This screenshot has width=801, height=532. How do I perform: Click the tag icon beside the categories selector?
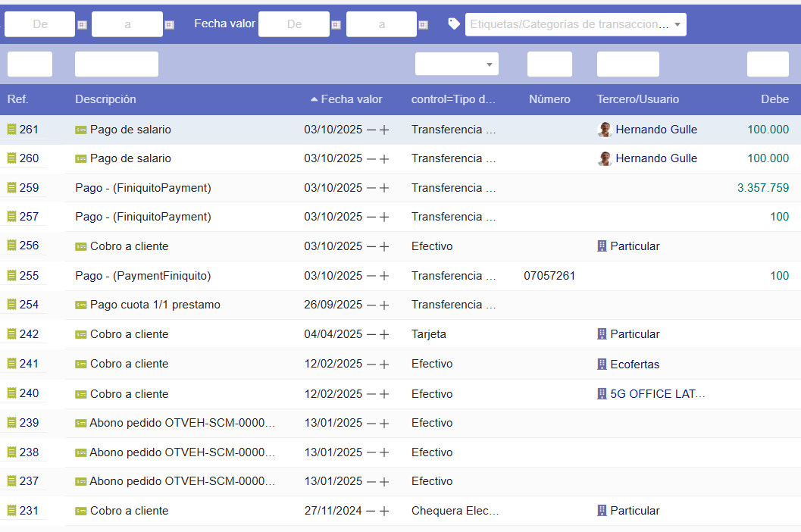tap(454, 23)
